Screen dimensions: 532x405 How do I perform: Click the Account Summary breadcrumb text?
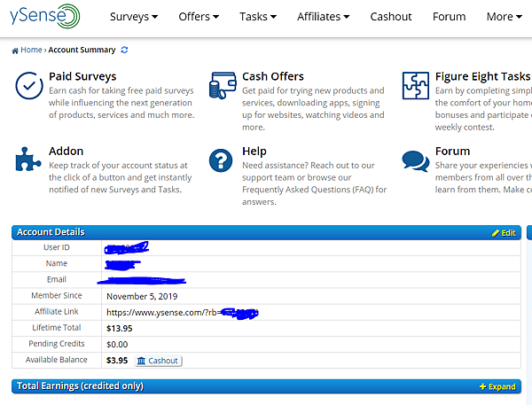(82, 50)
